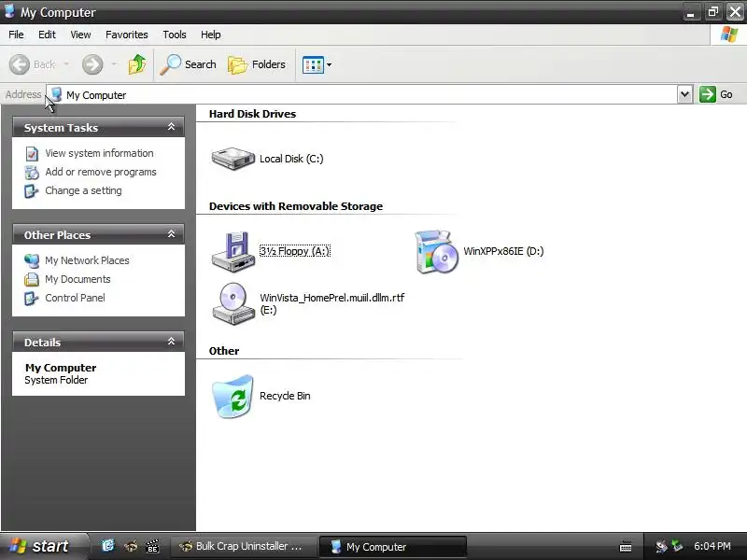Select the 3½ Floppy (A:) drive icon
The height and width of the screenshot is (560, 747).
click(x=233, y=251)
